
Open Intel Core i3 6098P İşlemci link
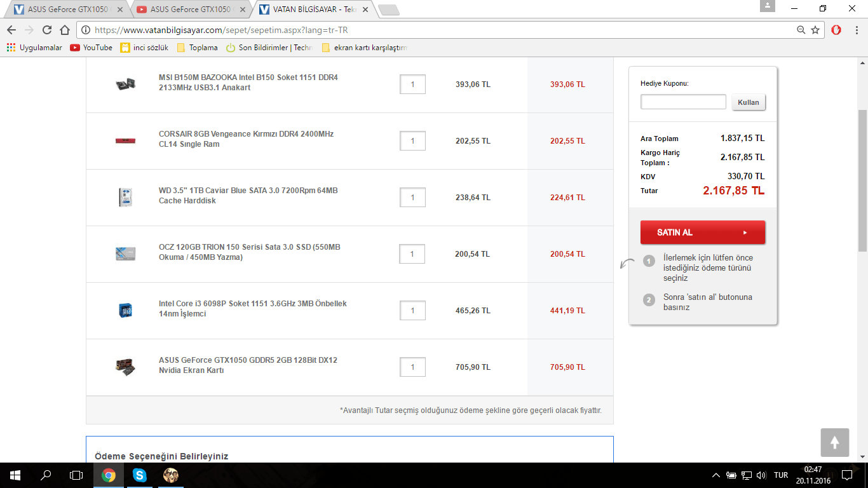[253, 309]
